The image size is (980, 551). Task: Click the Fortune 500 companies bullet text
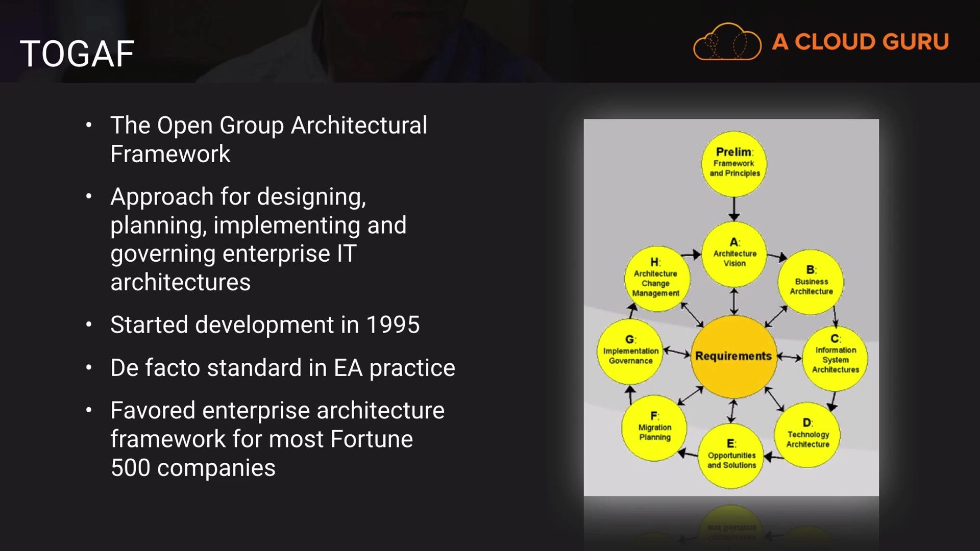277,439
